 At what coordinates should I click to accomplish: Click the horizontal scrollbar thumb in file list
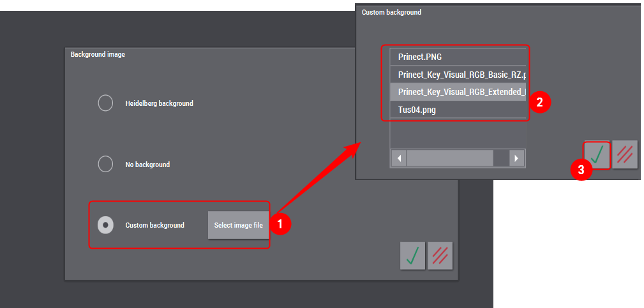coord(449,158)
